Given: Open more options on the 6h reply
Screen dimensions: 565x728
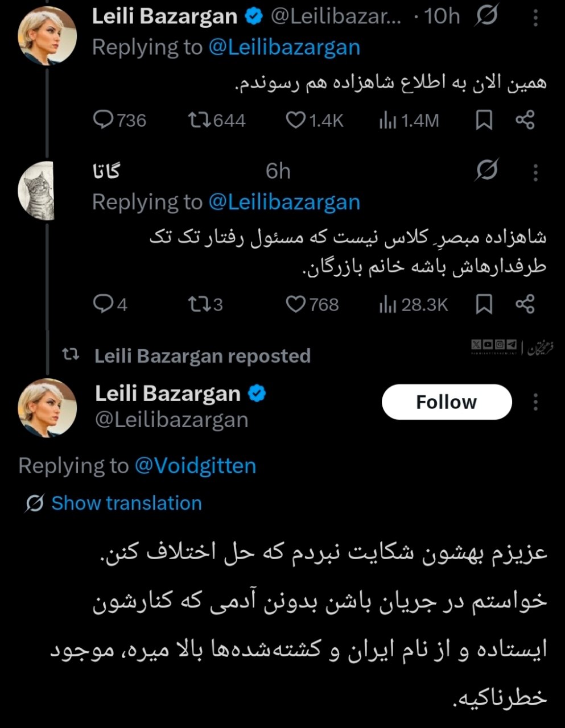Looking at the screenshot, I should 535,172.
